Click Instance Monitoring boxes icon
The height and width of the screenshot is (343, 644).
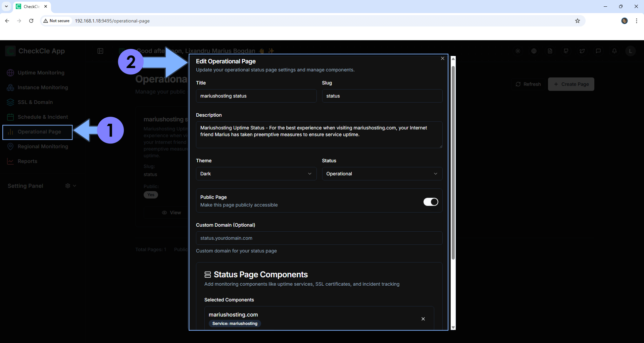pos(10,88)
